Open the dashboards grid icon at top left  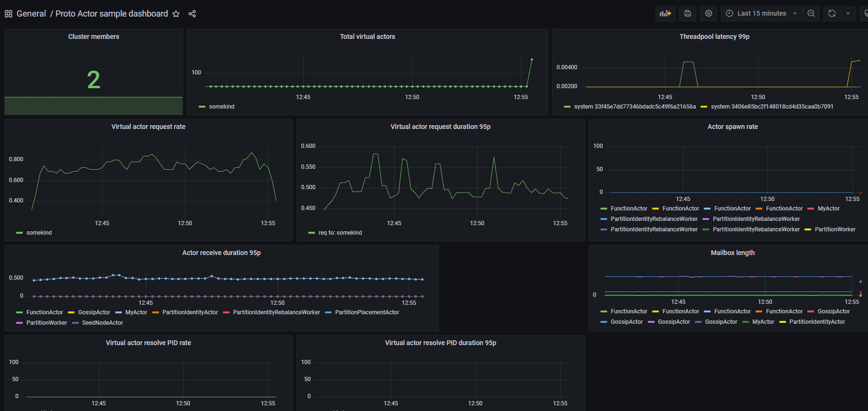[x=9, y=14]
